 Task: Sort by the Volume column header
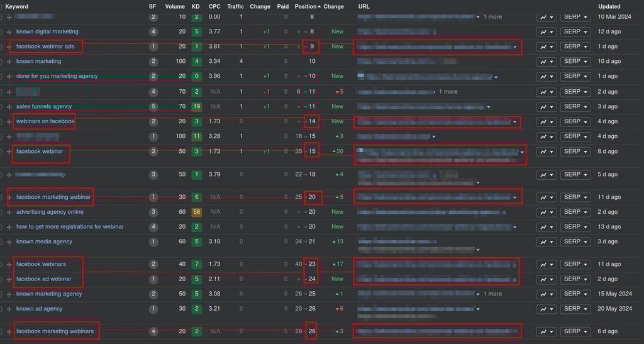click(x=175, y=6)
